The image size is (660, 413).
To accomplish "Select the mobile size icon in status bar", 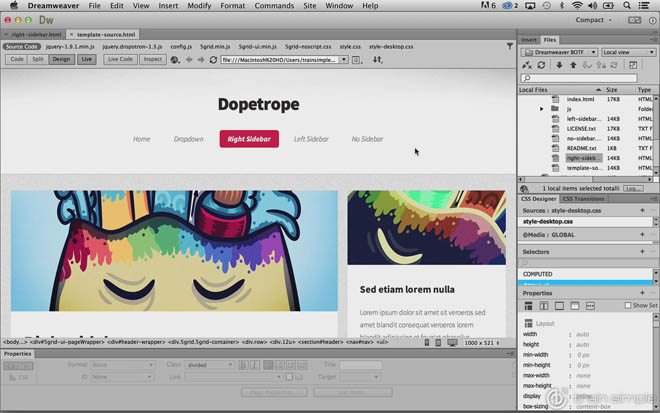I will tap(427, 343).
